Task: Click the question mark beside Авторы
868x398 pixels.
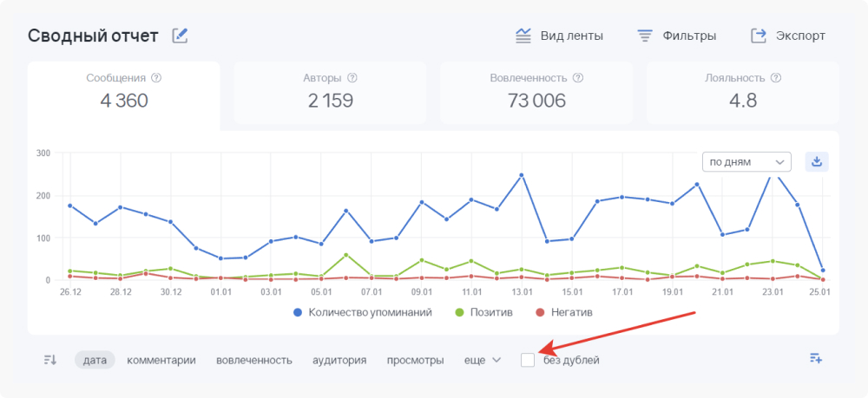Action: pyautogui.click(x=352, y=78)
